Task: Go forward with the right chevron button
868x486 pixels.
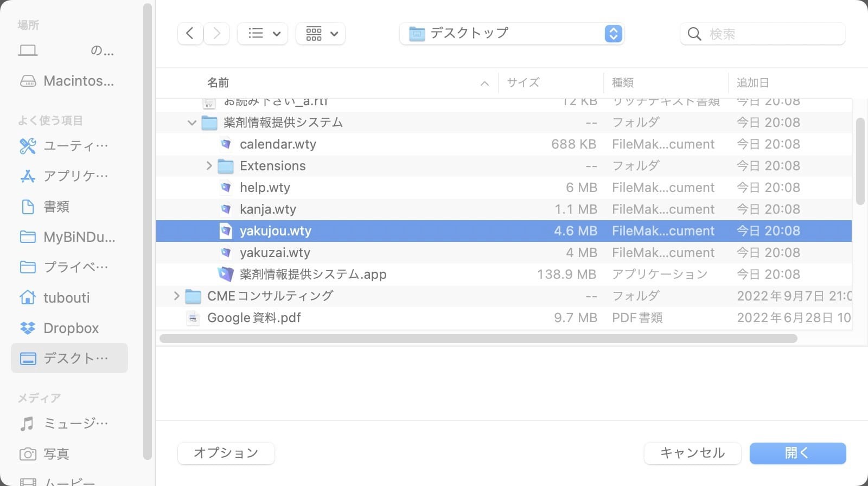Action: click(216, 34)
